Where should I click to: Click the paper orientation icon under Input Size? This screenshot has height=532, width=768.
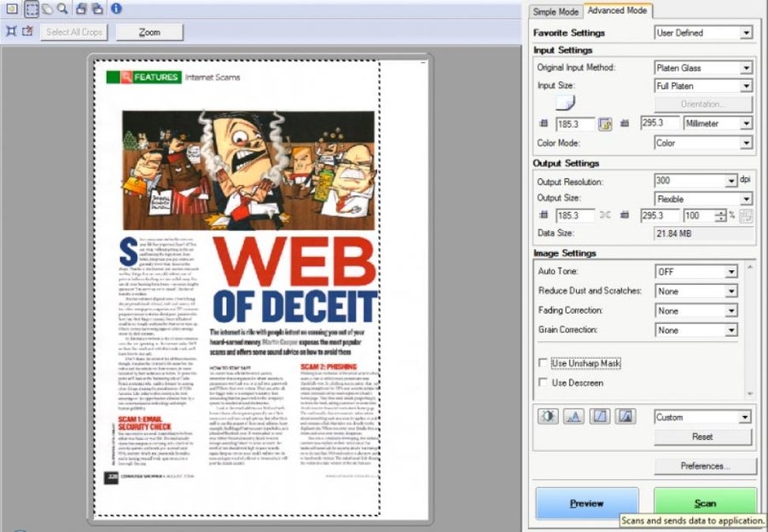[x=565, y=103]
